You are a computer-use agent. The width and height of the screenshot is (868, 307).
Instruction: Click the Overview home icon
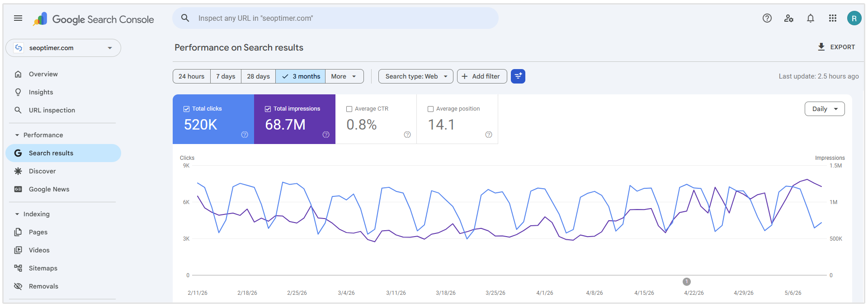coord(18,74)
